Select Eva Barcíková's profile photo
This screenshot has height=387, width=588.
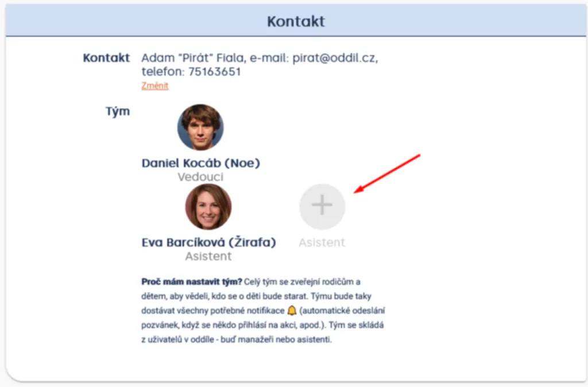tap(208, 207)
